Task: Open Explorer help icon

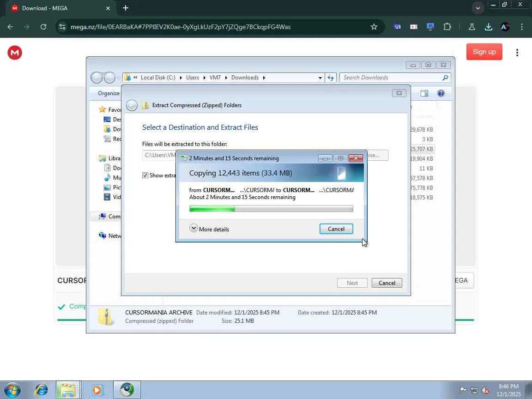Action: click(x=441, y=93)
